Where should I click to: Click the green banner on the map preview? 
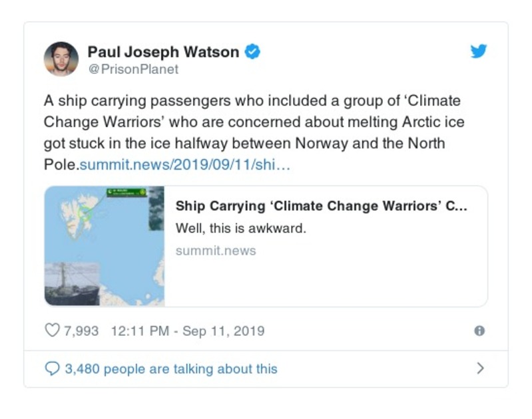point(126,193)
